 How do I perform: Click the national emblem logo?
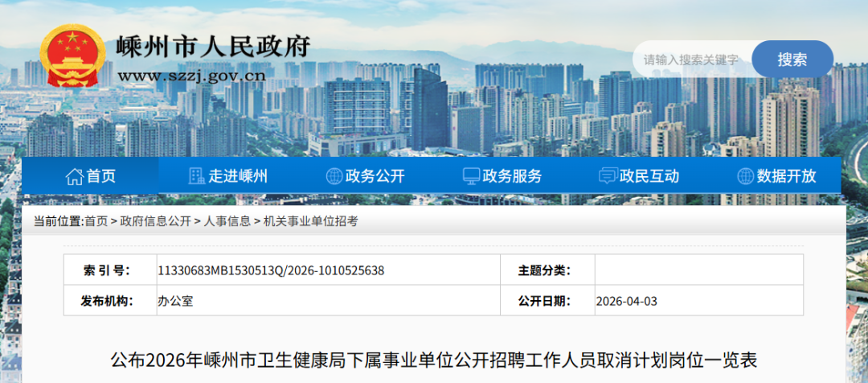(72, 56)
